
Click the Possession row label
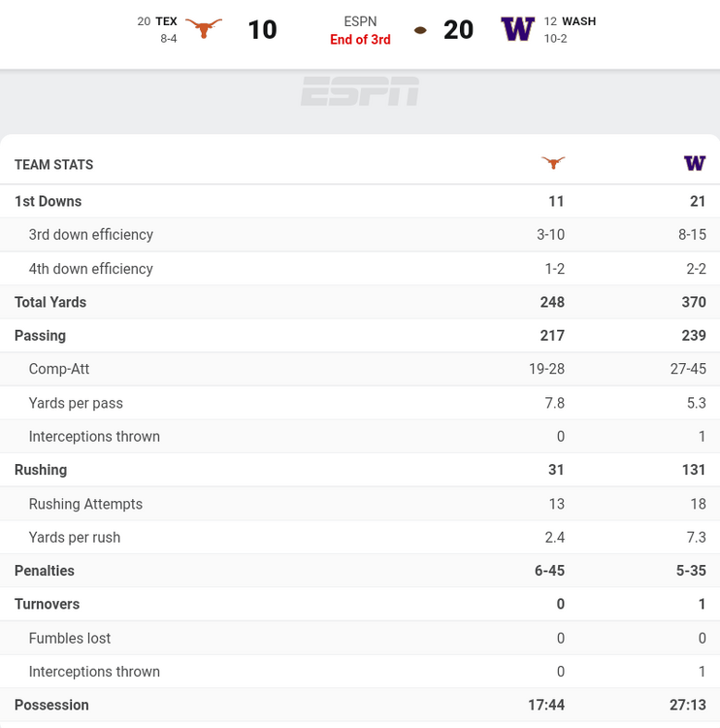click(51, 705)
